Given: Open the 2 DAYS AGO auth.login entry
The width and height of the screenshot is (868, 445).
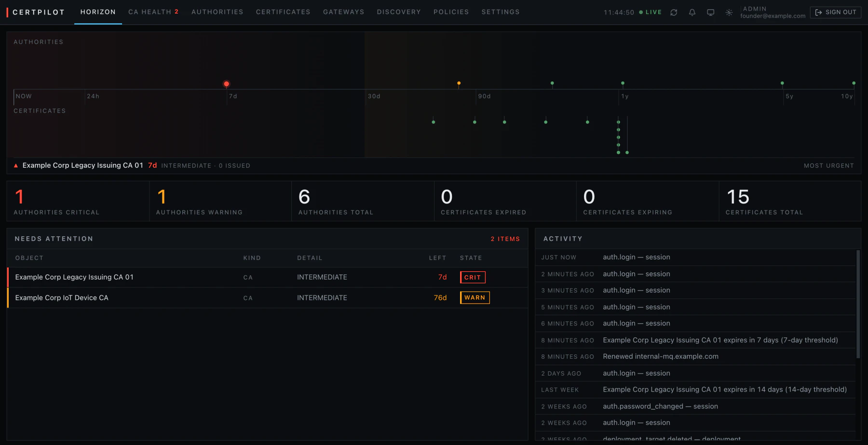Looking at the screenshot, I should pyautogui.click(x=695, y=373).
